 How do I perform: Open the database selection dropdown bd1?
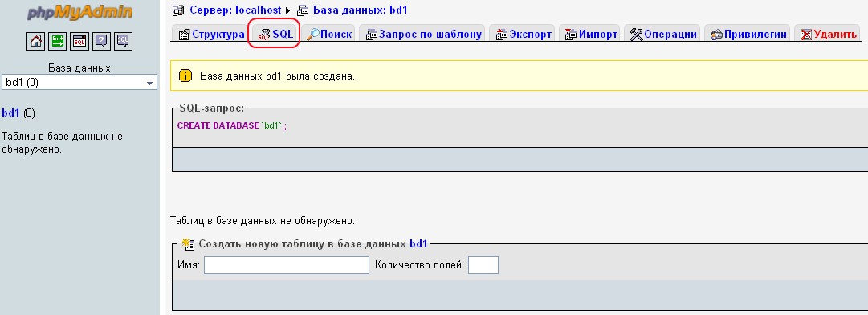click(79, 83)
